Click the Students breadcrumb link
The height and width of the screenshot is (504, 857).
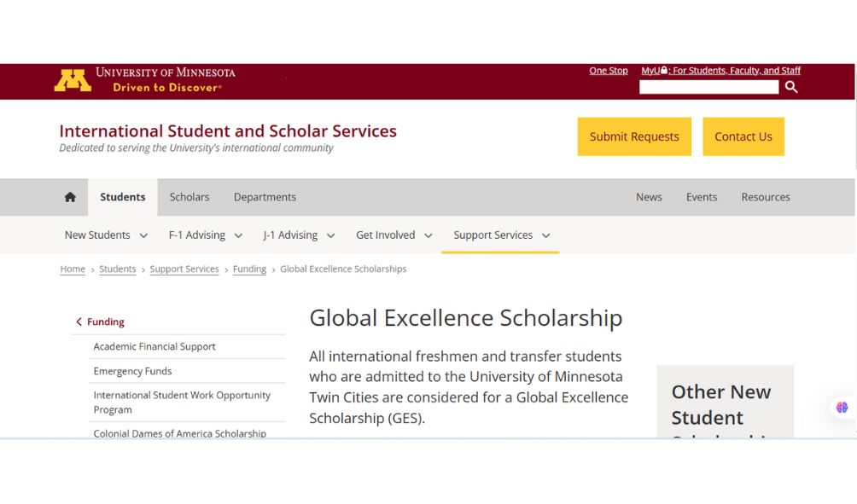point(118,269)
